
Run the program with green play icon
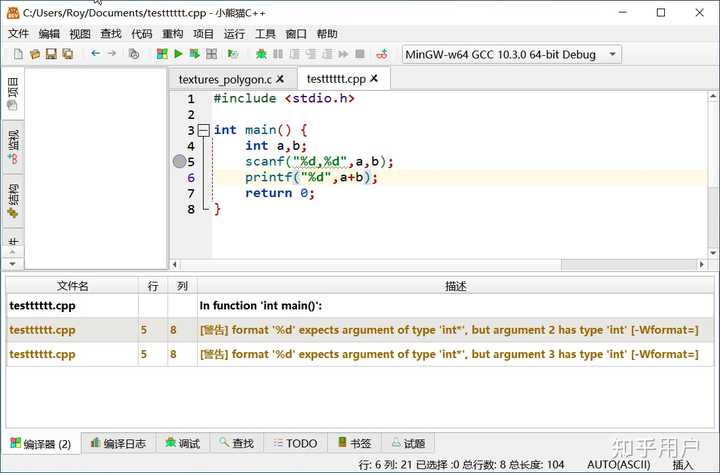(178, 54)
